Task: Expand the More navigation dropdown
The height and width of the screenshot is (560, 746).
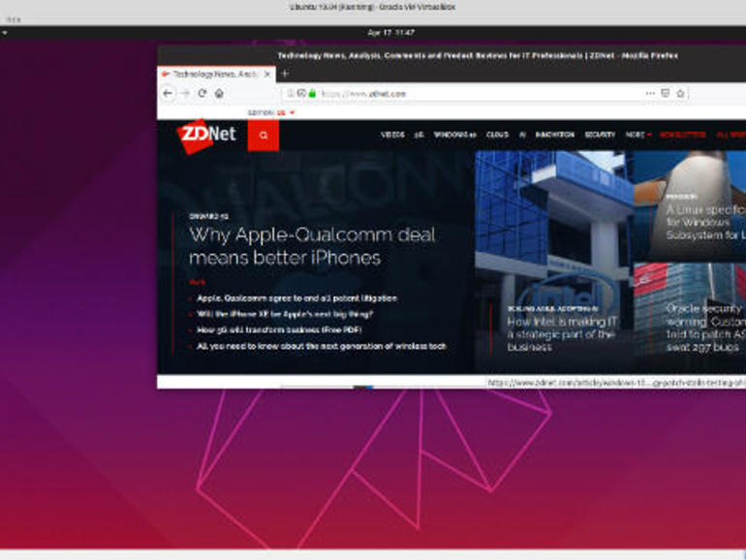Action: pyautogui.click(x=638, y=135)
